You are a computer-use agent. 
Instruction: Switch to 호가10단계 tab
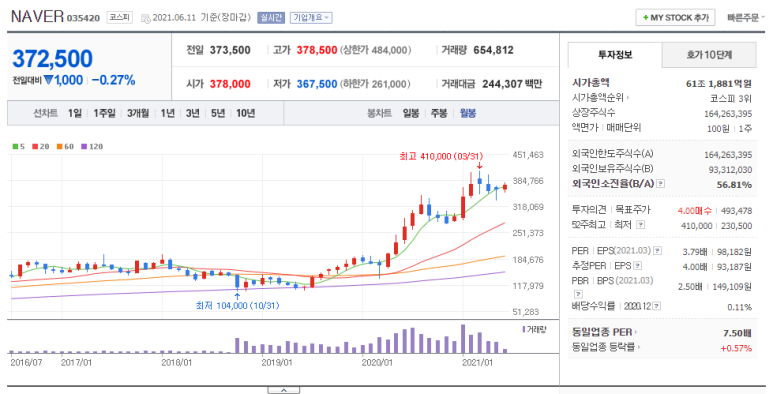[x=709, y=55]
